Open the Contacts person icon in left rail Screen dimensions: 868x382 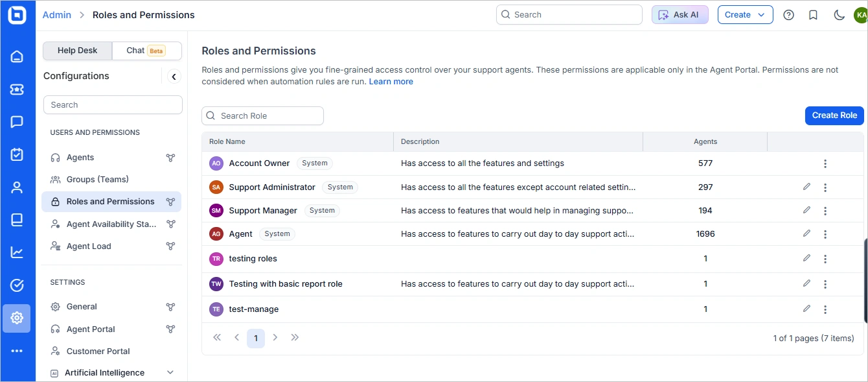click(17, 187)
